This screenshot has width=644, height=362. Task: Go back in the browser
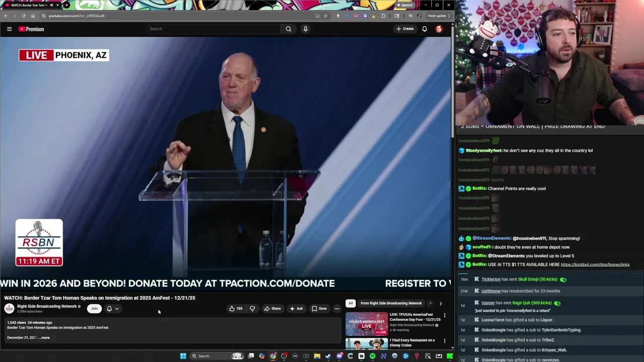(6, 16)
